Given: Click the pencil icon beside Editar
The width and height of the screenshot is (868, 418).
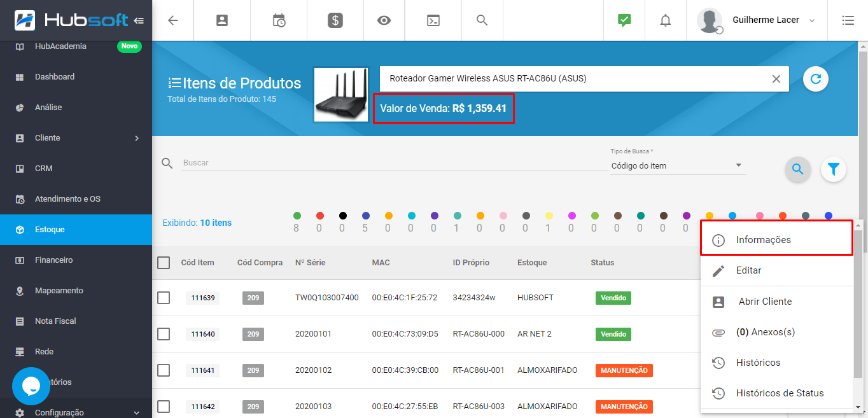Looking at the screenshot, I should (x=718, y=271).
